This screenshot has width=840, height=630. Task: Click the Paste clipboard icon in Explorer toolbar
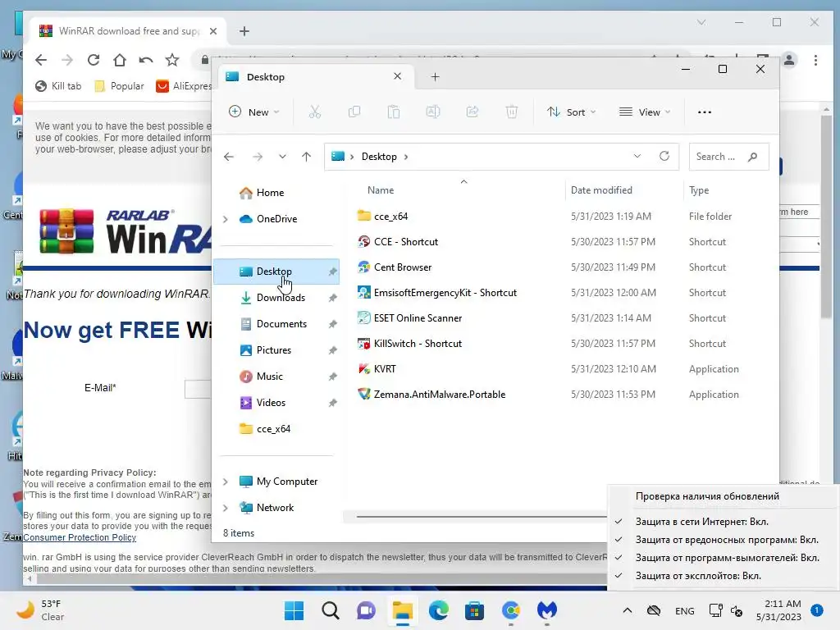point(394,112)
